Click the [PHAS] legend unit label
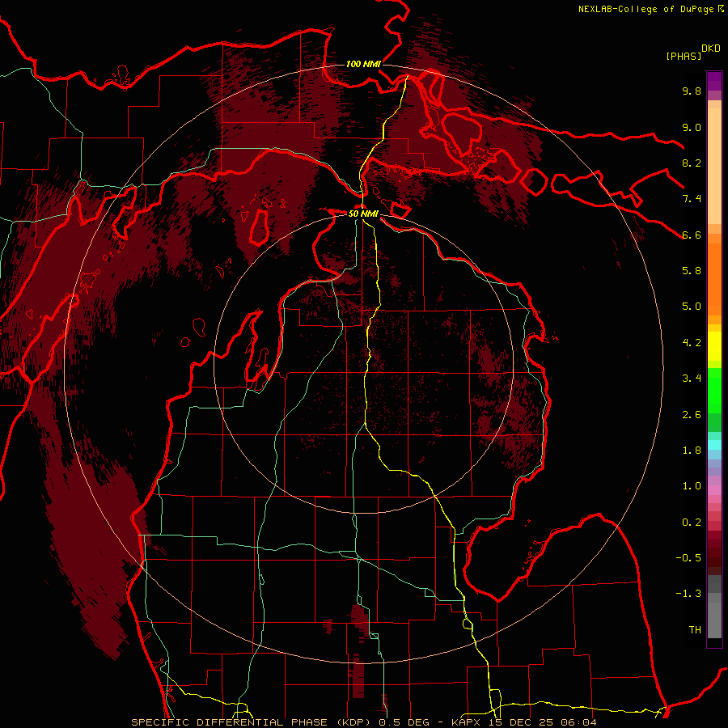This screenshot has width=728, height=728. coord(683,56)
